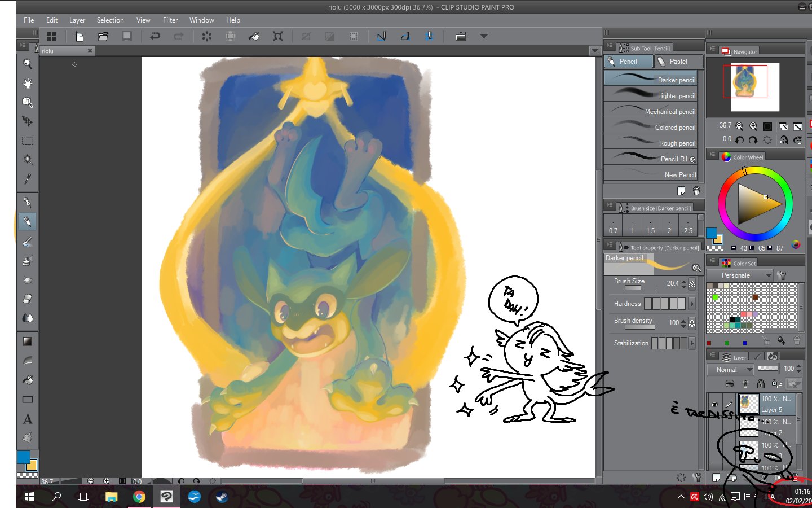Choose the Colored pencil sub tool
Image resolution: width=812 pixels, height=508 pixels.
click(650, 125)
